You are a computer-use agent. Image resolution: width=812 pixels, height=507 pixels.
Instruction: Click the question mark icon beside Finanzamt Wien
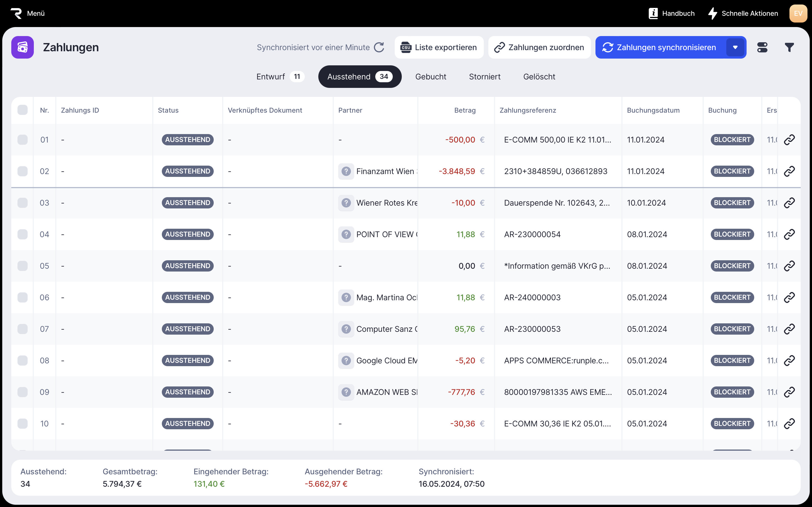[x=346, y=171]
